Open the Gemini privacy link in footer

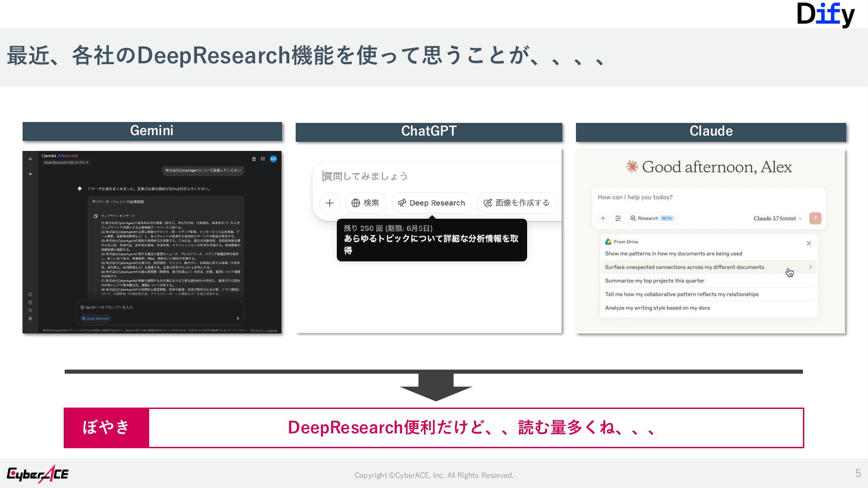(264, 330)
